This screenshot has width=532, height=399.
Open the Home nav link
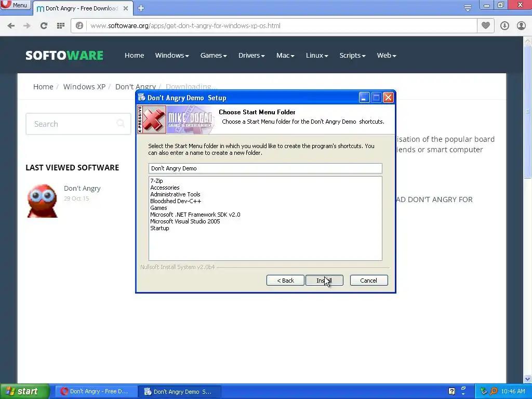135,55
